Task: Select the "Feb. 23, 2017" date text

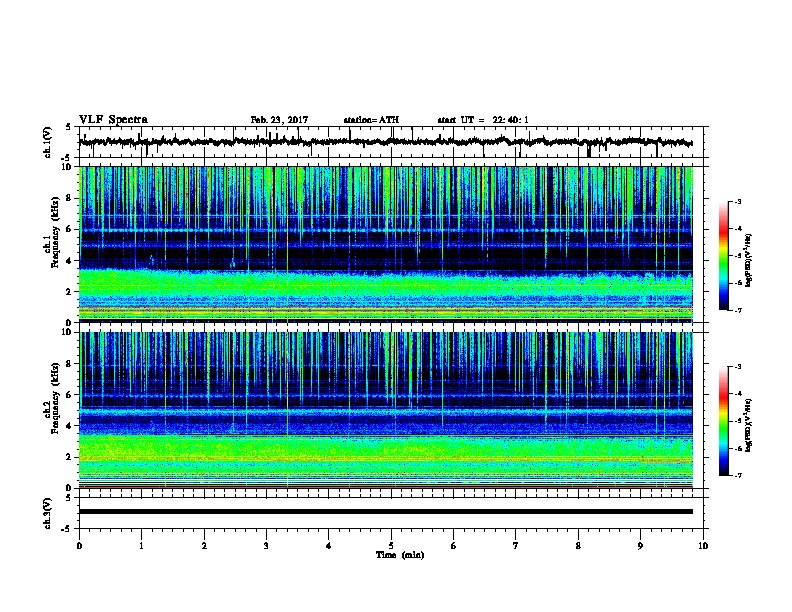Action: (x=279, y=120)
